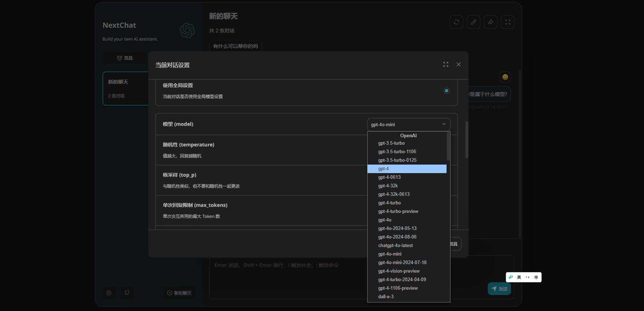This screenshot has width=644, height=311.
Task: Click the OpenAI logo in the sidebar
Action: pos(187,31)
